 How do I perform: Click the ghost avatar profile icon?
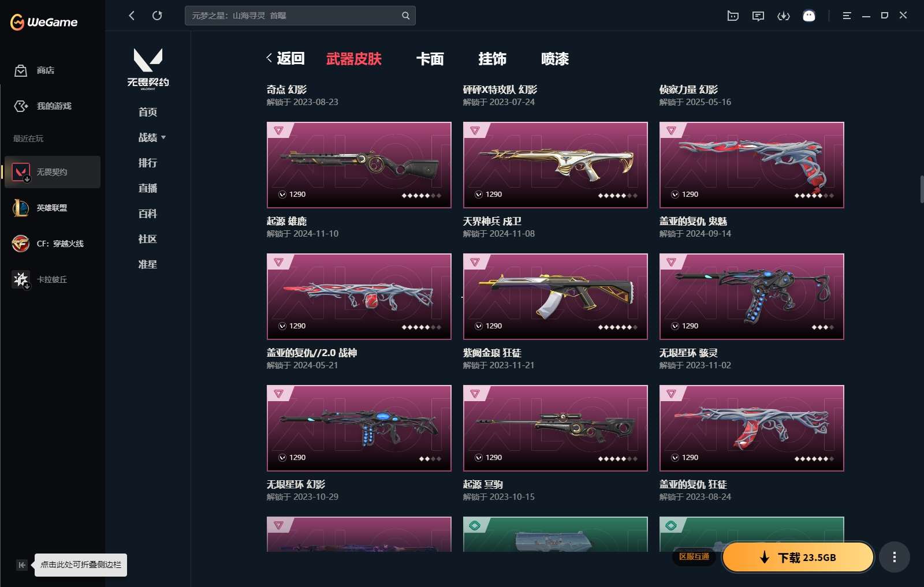[809, 16]
